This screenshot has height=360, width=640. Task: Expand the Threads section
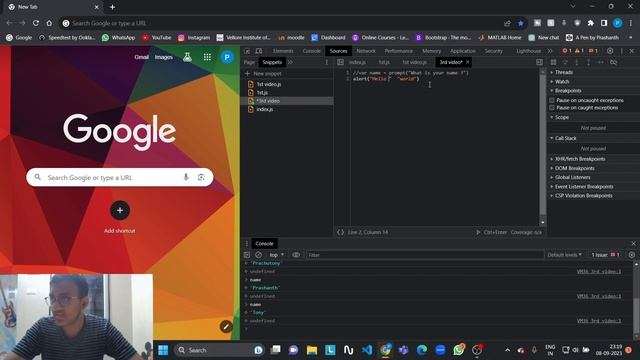[x=594, y=72]
